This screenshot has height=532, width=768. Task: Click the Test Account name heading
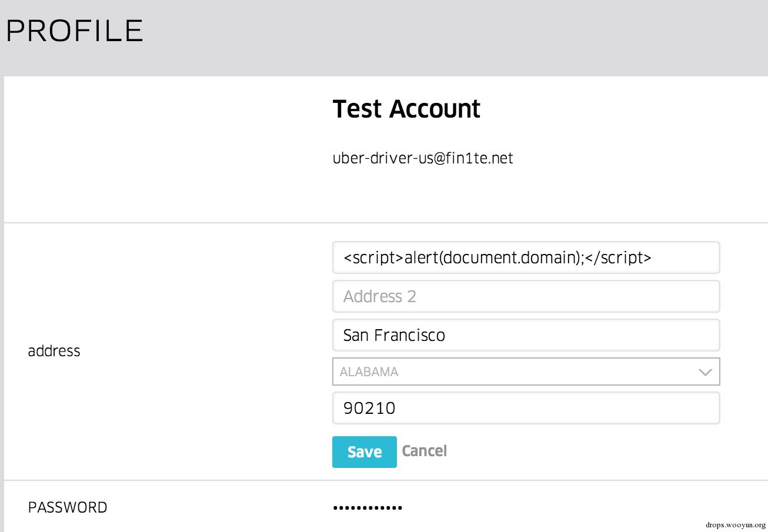(x=406, y=109)
